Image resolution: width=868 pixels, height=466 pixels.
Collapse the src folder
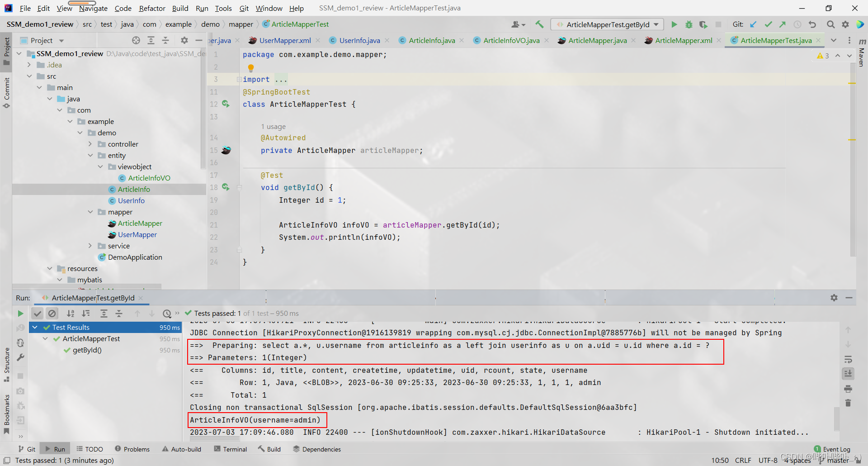coord(29,76)
